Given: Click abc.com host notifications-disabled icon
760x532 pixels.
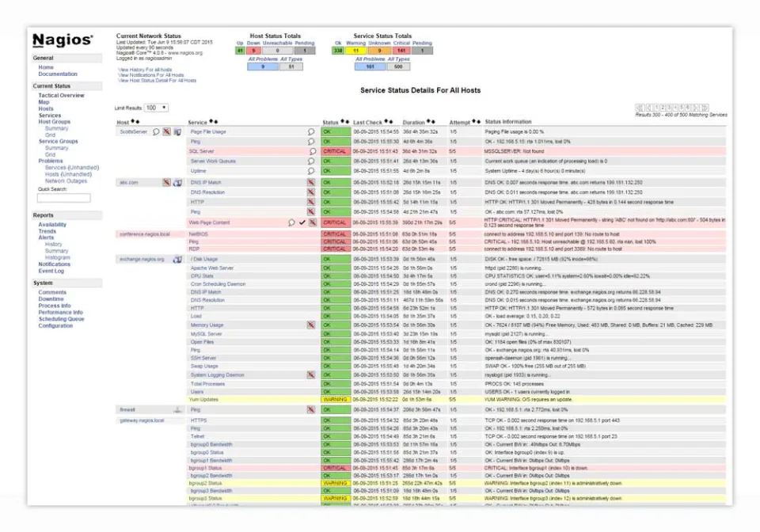Looking at the screenshot, I should [167, 183].
